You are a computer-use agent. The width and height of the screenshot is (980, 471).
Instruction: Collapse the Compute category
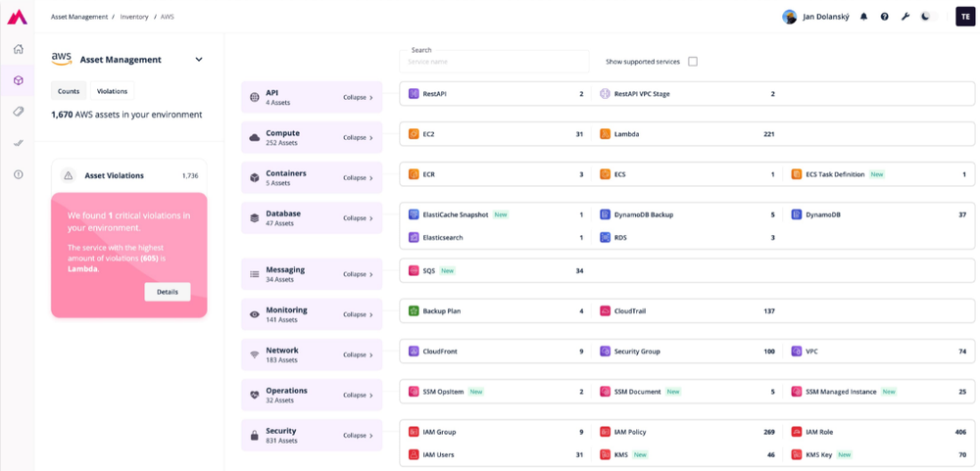pos(358,137)
